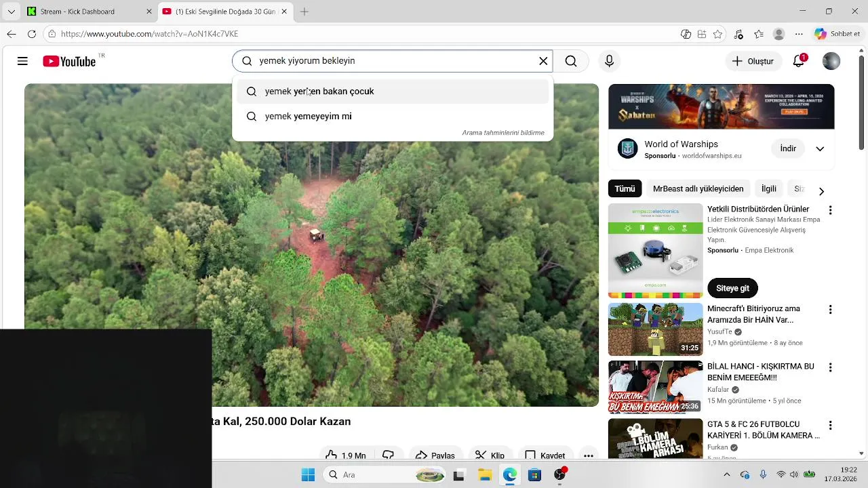Open the Windows Start menu
Image resolution: width=868 pixels, height=488 pixels.
click(x=308, y=474)
